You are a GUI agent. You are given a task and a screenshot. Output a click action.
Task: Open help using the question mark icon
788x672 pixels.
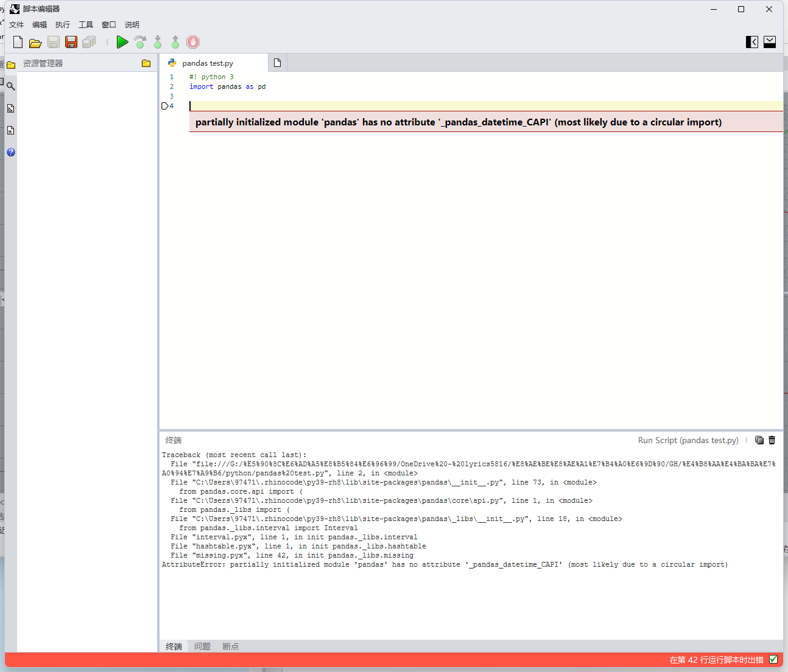pos(11,152)
